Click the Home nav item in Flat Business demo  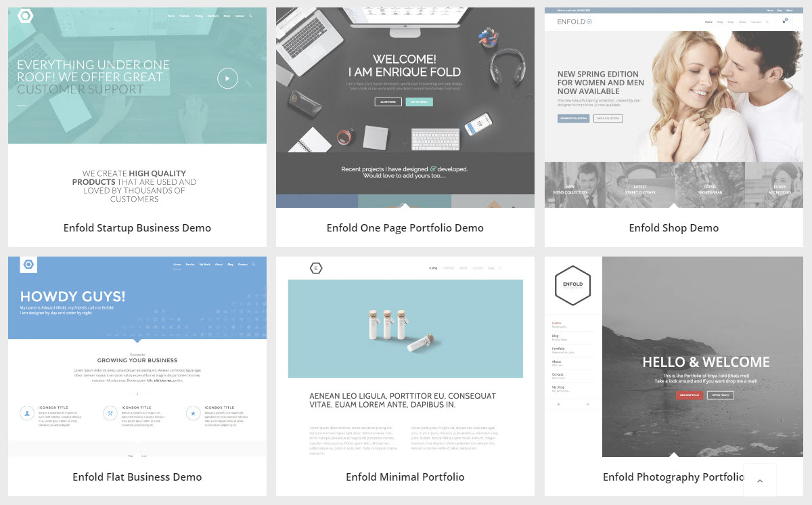tap(177, 265)
